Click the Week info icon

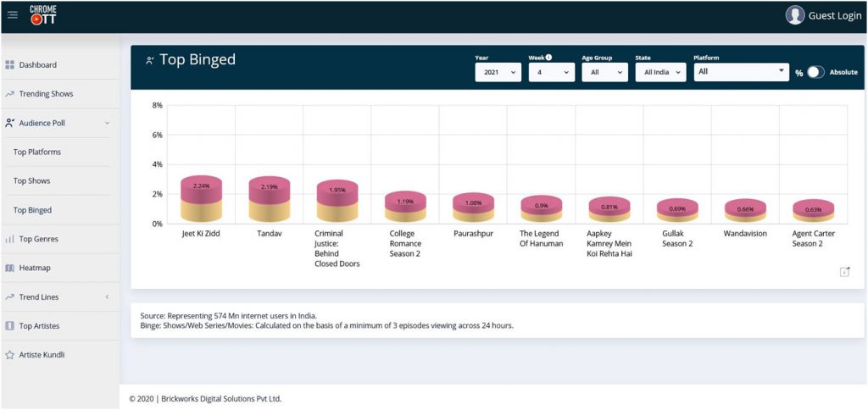548,58
